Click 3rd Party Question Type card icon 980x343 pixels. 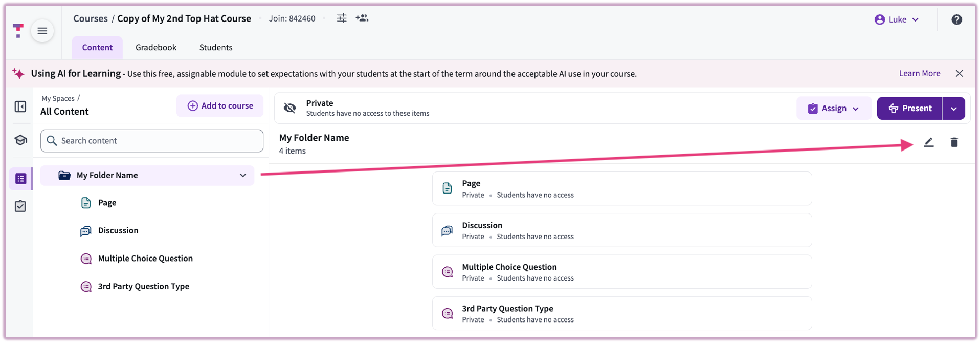pos(447,313)
